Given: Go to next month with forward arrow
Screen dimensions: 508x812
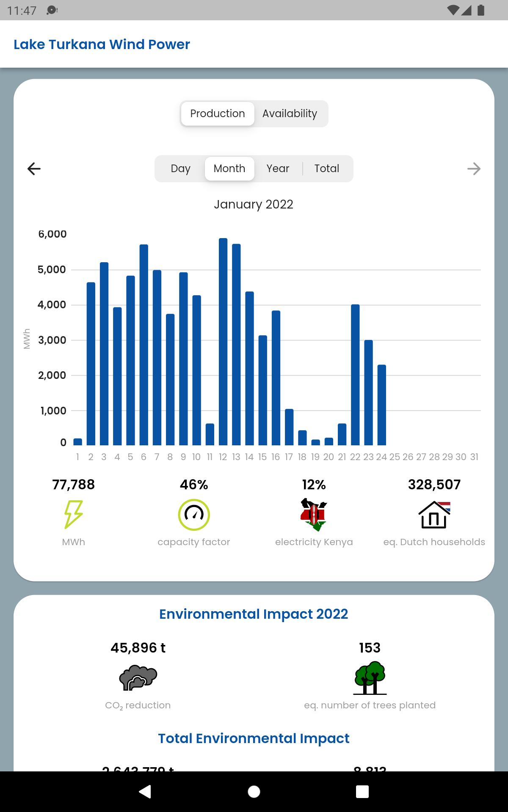Looking at the screenshot, I should point(474,169).
